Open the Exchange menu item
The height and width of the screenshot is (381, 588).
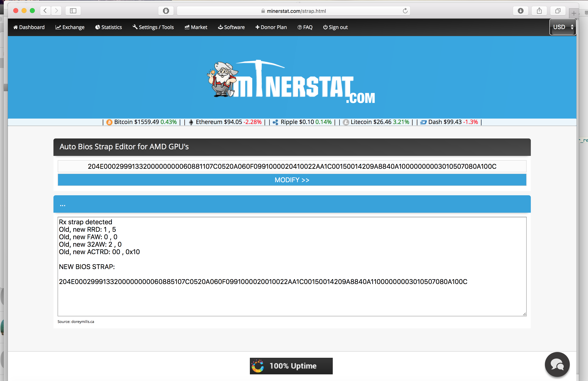(70, 27)
